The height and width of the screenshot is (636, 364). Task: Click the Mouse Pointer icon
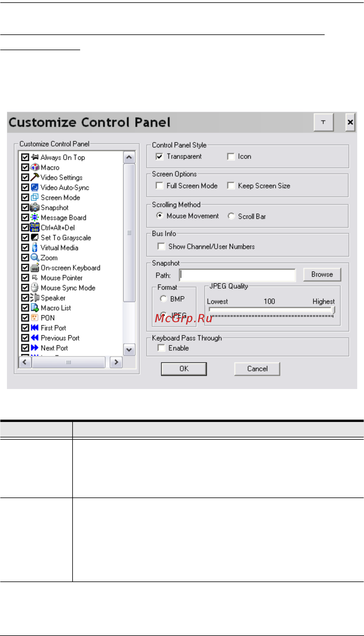tap(35, 278)
